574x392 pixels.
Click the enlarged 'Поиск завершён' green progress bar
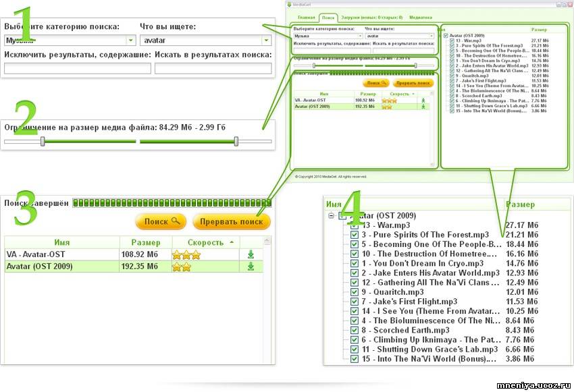click(x=172, y=202)
